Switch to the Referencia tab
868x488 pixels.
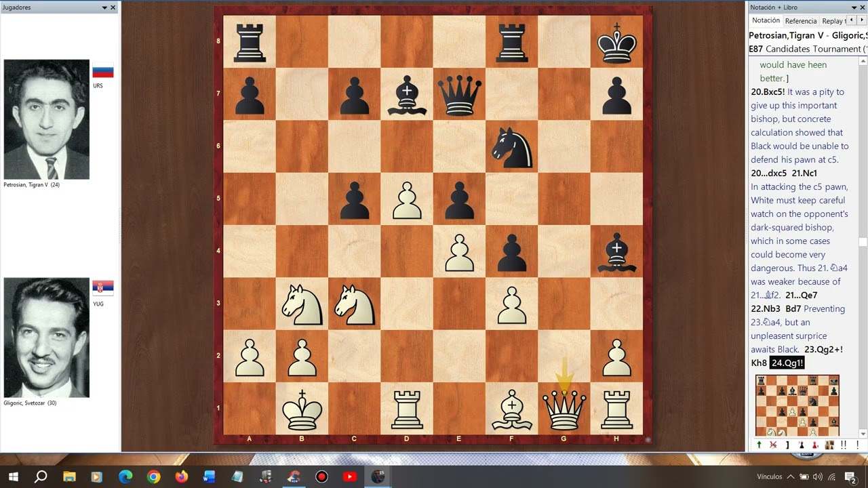(x=801, y=21)
